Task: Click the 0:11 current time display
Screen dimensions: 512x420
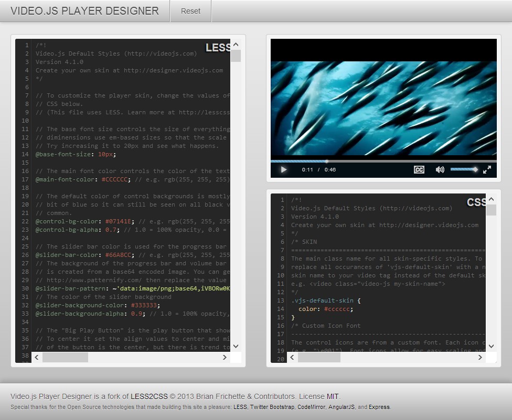Action: (x=307, y=170)
